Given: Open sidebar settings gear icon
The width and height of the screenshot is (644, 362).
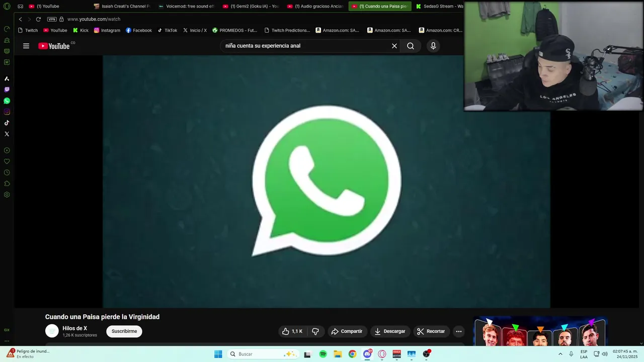Looking at the screenshot, I should (7, 195).
